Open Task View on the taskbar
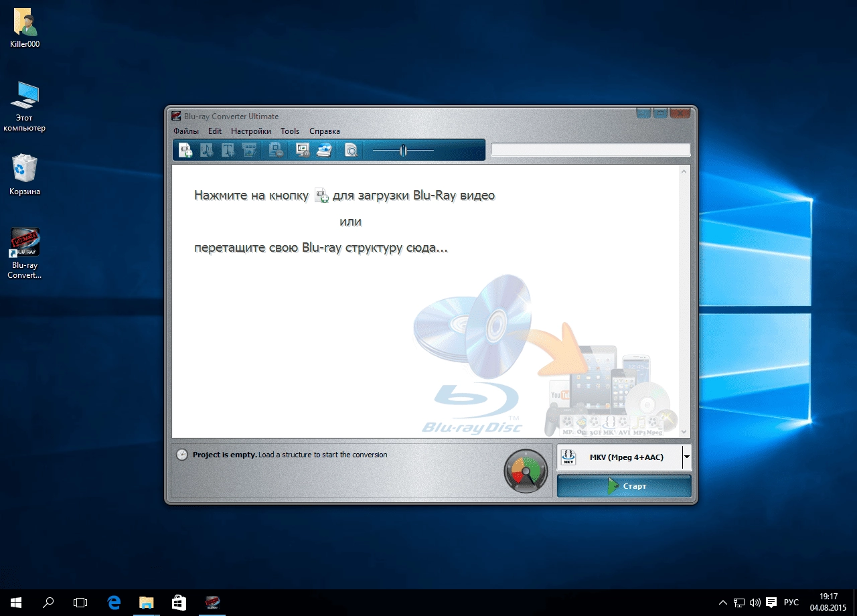This screenshot has height=616, width=857. click(80, 603)
